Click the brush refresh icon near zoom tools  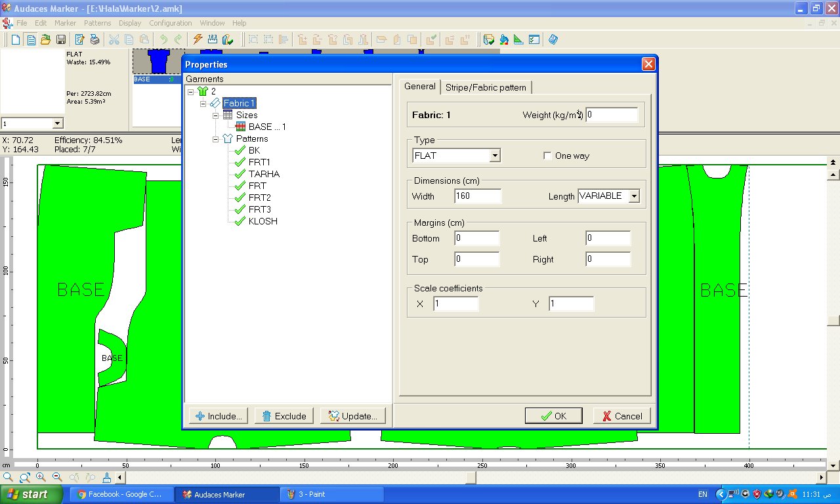click(106, 478)
